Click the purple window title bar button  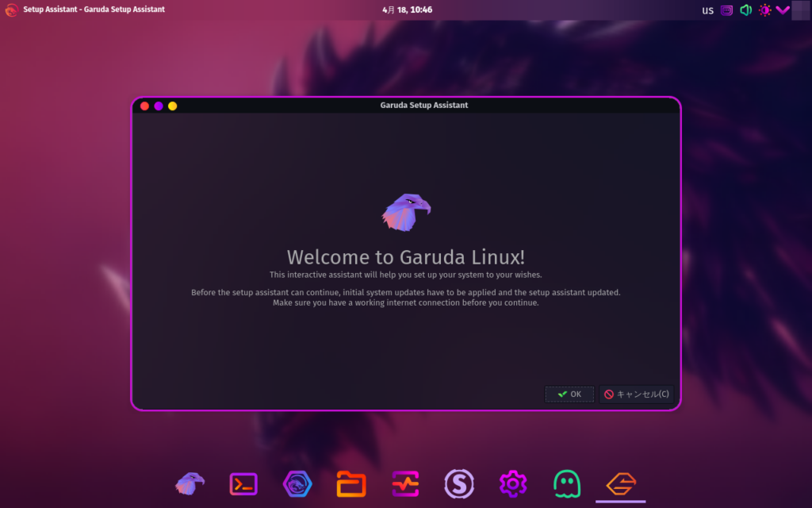point(159,106)
